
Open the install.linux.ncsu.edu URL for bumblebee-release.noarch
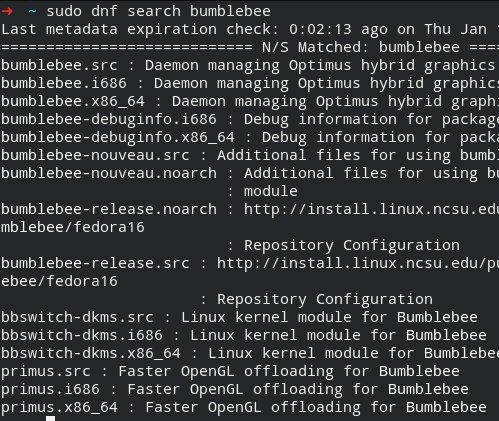(371, 209)
